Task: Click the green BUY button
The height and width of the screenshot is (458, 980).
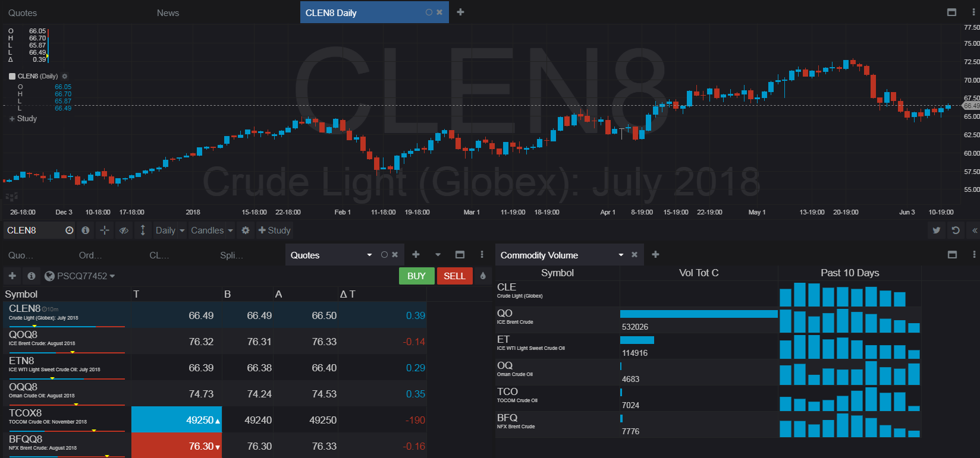Action: 416,276
